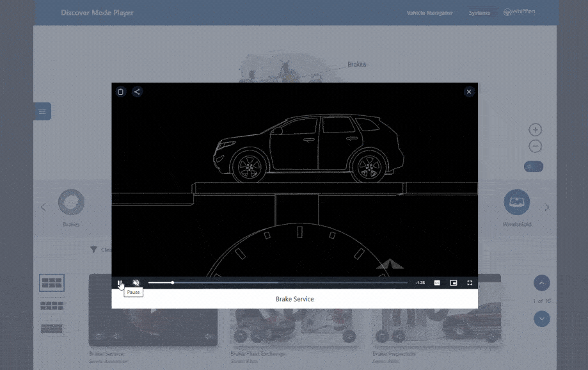588x370 pixels.
Task: Click the zoom-in plus icon on the right
Action: click(534, 129)
